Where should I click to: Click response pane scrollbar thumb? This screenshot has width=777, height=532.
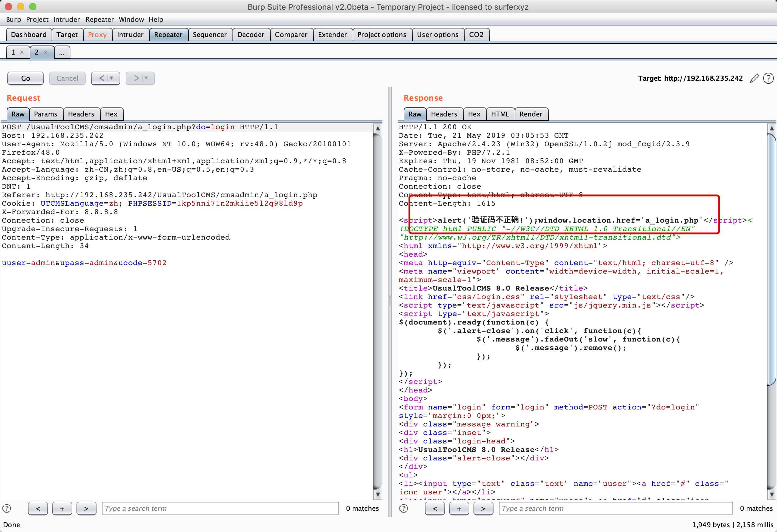coord(772,259)
